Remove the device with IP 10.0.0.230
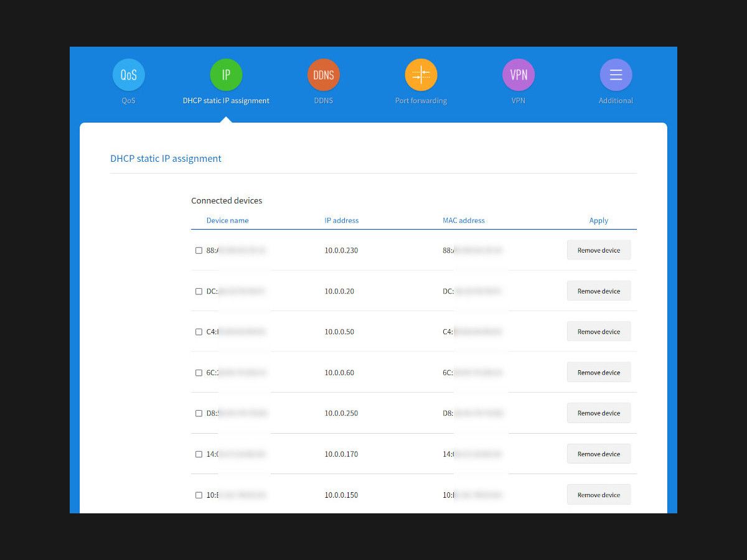The width and height of the screenshot is (747, 560). coord(598,250)
